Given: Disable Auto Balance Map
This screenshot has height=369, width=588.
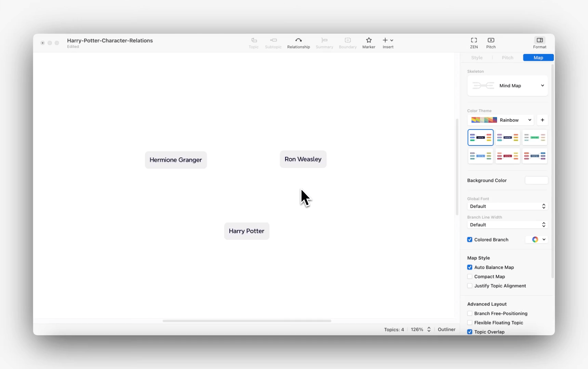Looking at the screenshot, I should pos(470,267).
